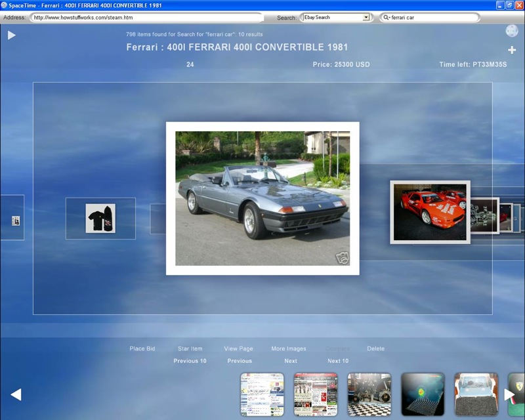
Task: Click the "798 items found" results summary
Action: click(x=194, y=34)
